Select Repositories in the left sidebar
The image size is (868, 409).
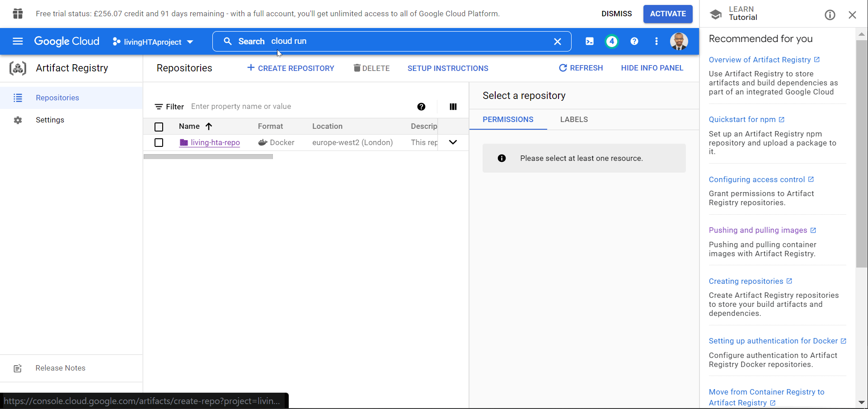[57, 98]
